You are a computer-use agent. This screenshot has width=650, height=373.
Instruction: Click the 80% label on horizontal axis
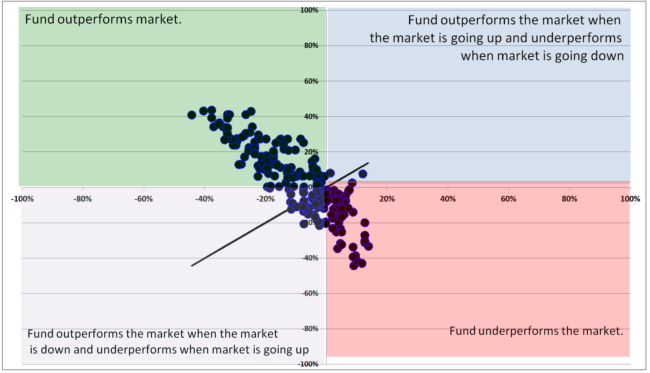click(569, 199)
